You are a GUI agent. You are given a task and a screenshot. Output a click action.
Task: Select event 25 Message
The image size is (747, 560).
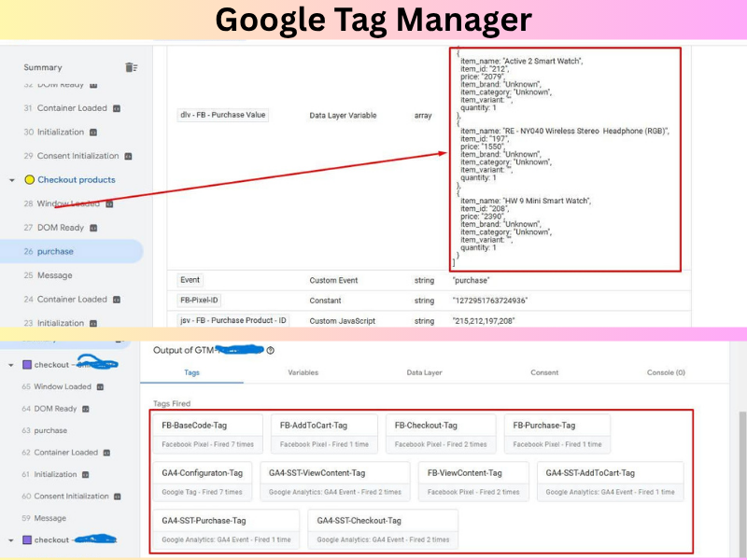point(49,275)
